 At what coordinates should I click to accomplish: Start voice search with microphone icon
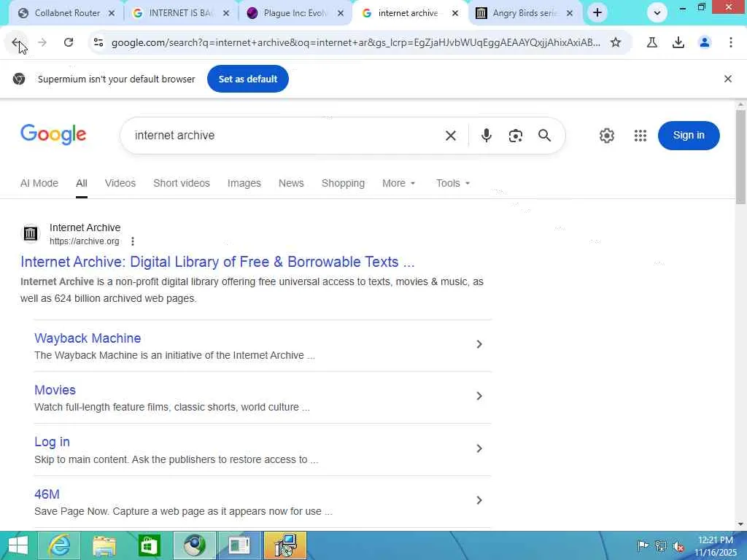tap(486, 136)
